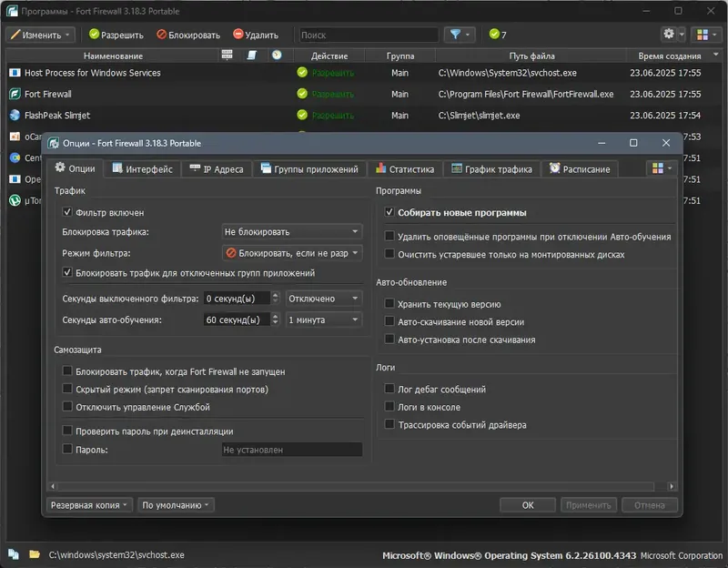Open the Резервная копия dropdown button

[89, 505]
